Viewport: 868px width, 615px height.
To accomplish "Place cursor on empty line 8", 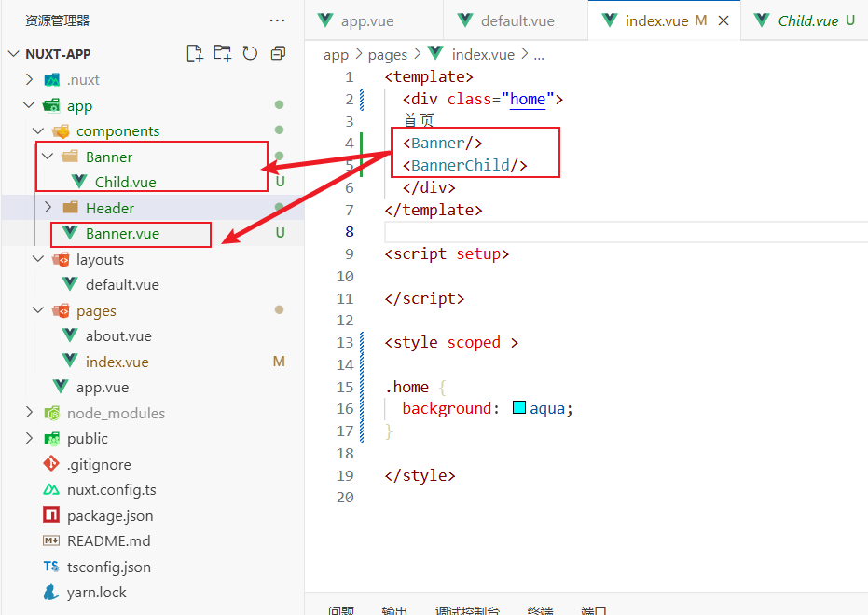I will (x=626, y=232).
